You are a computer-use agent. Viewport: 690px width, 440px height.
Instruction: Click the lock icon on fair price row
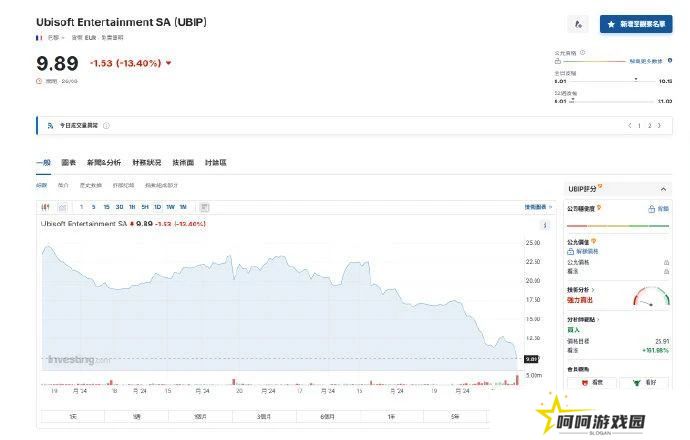[x=666, y=262]
